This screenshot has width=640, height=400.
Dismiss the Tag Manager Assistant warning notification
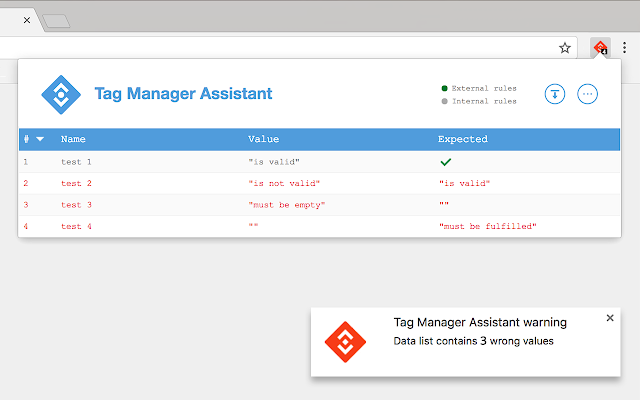(610, 318)
